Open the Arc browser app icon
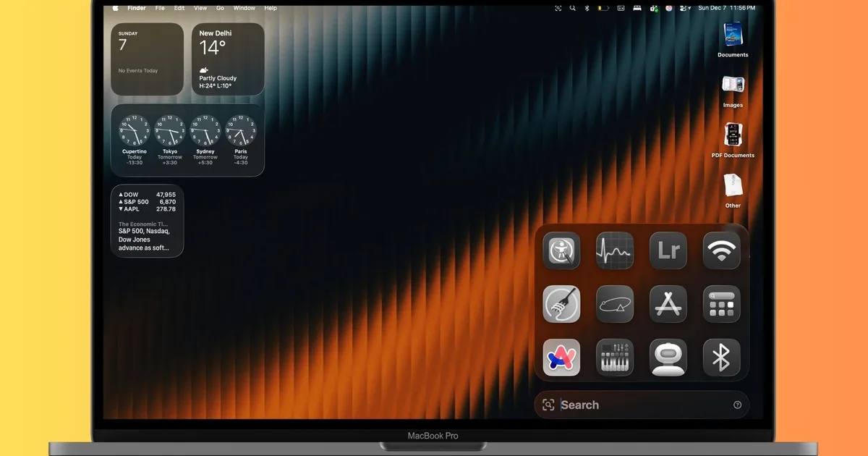Screen dimensions: 868x456 click(561, 358)
